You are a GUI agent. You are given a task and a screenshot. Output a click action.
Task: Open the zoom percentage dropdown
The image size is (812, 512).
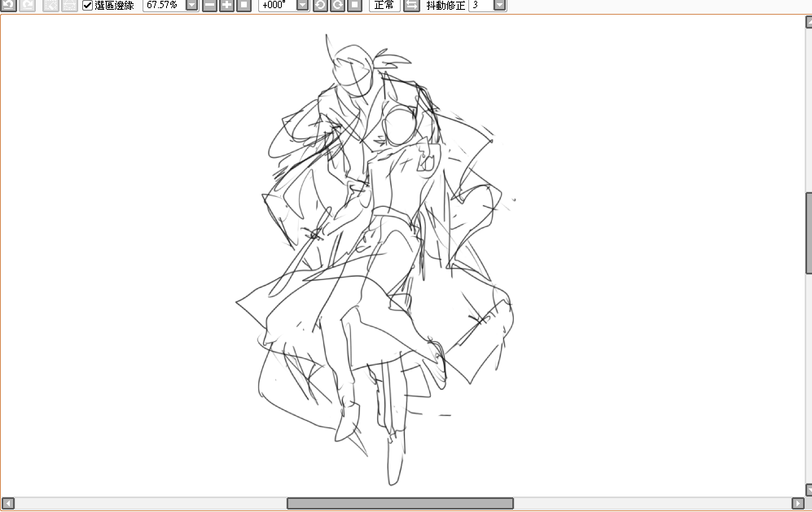(x=191, y=5)
